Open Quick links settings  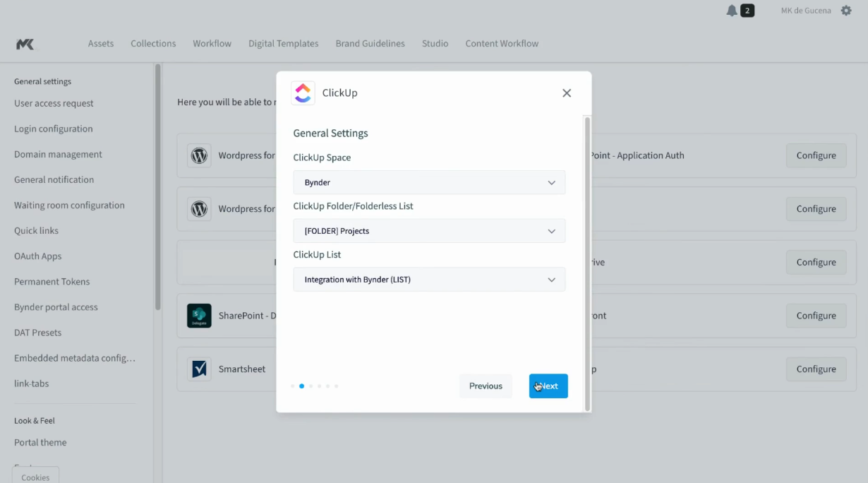pos(36,231)
